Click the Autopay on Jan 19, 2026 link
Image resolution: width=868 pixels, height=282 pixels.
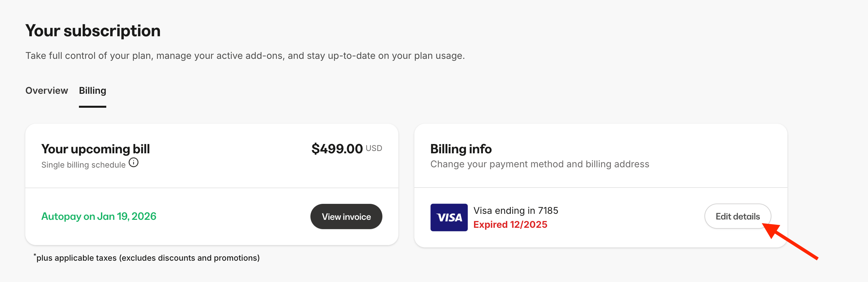[99, 216]
